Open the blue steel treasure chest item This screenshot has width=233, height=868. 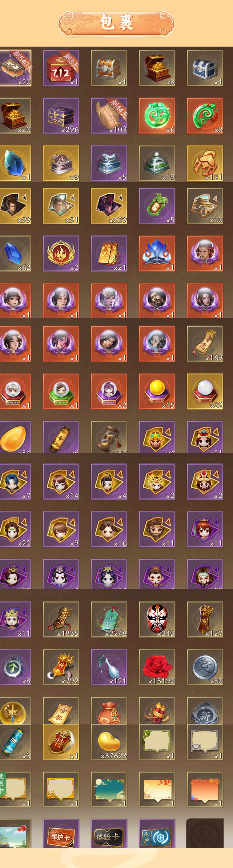coord(205,68)
